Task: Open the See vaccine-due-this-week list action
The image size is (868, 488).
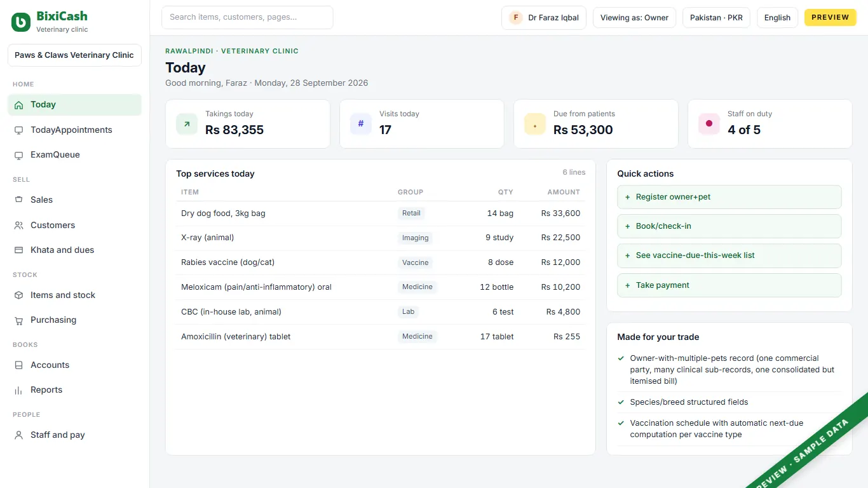Action: [x=729, y=255]
